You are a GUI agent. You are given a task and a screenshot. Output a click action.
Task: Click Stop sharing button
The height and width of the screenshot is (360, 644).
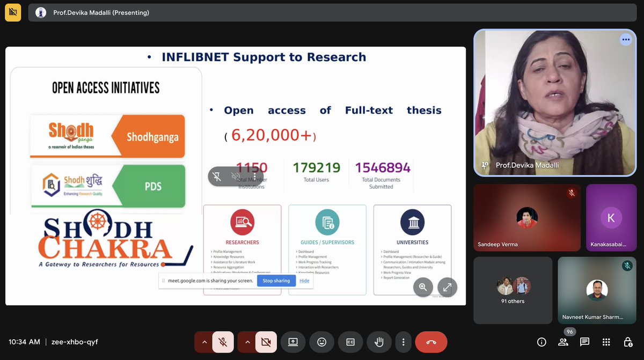[276, 281]
